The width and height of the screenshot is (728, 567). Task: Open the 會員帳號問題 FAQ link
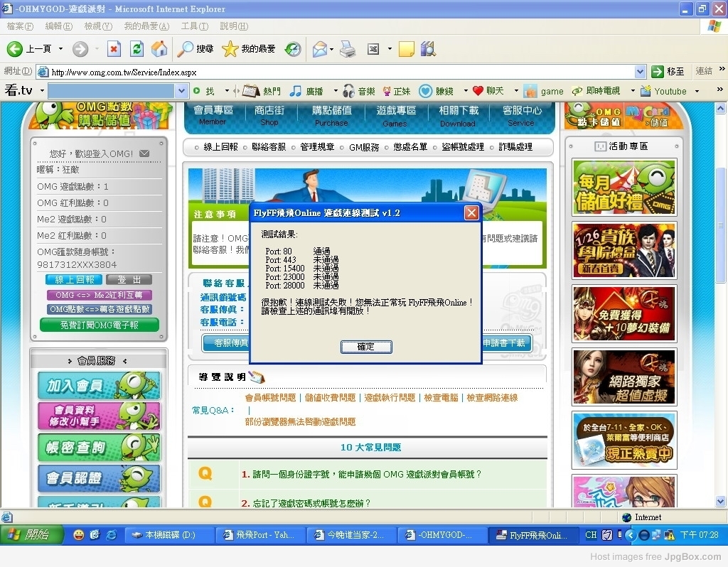pyautogui.click(x=270, y=398)
